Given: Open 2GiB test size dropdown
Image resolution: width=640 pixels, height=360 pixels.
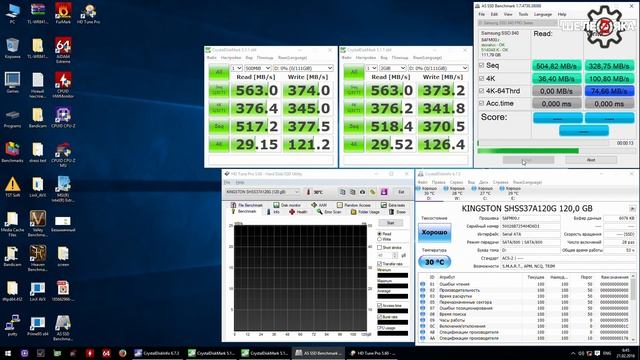Looking at the screenshot, I should [393, 68].
